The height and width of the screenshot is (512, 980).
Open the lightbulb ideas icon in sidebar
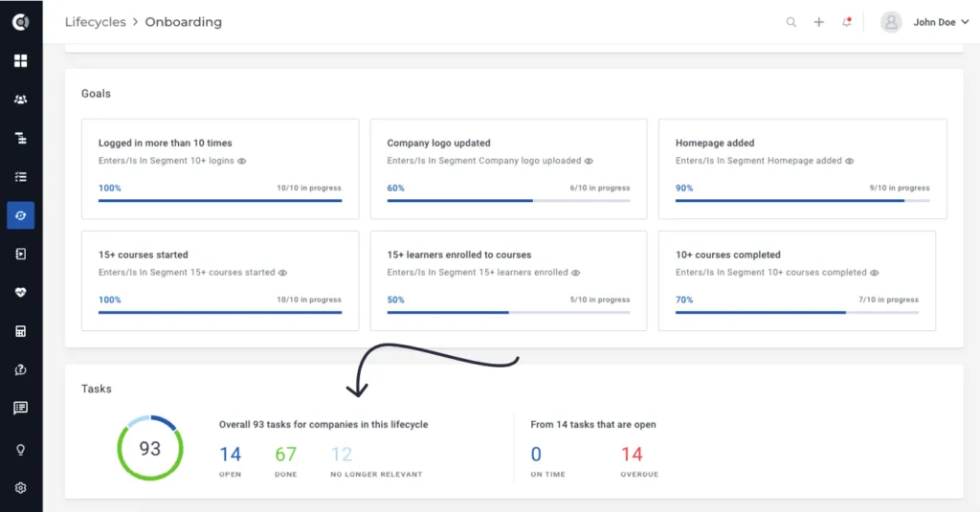click(21, 450)
